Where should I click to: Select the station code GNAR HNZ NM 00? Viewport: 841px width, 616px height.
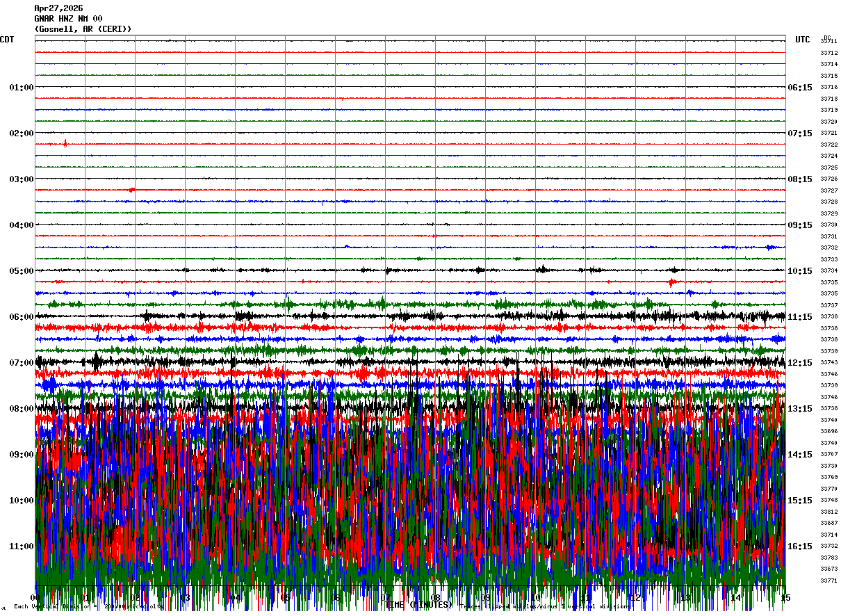point(68,19)
